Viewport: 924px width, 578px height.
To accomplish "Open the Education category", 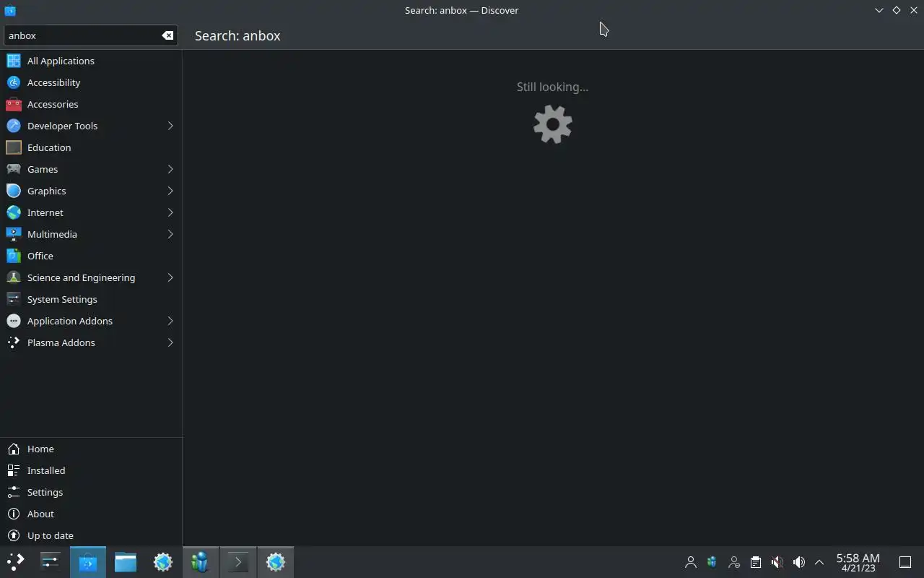I will pyautogui.click(x=91, y=147).
